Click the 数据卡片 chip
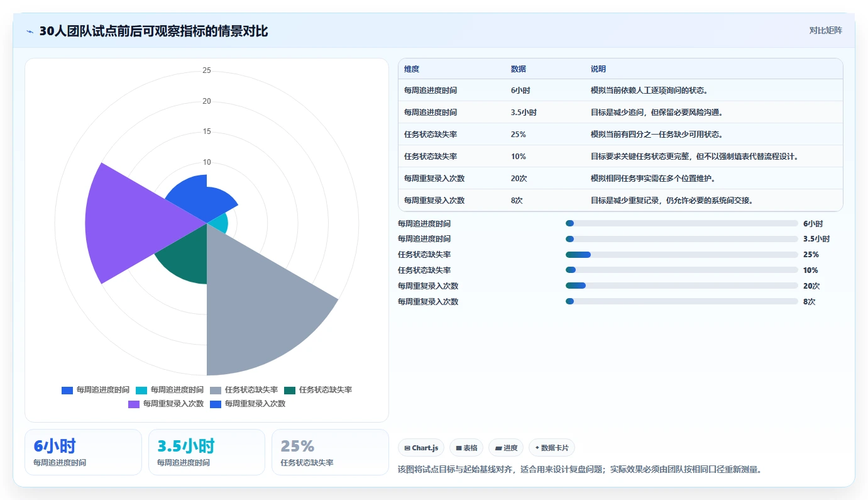Image resolution: width=868 pixels, height=500 pixels. click(552, 448)
